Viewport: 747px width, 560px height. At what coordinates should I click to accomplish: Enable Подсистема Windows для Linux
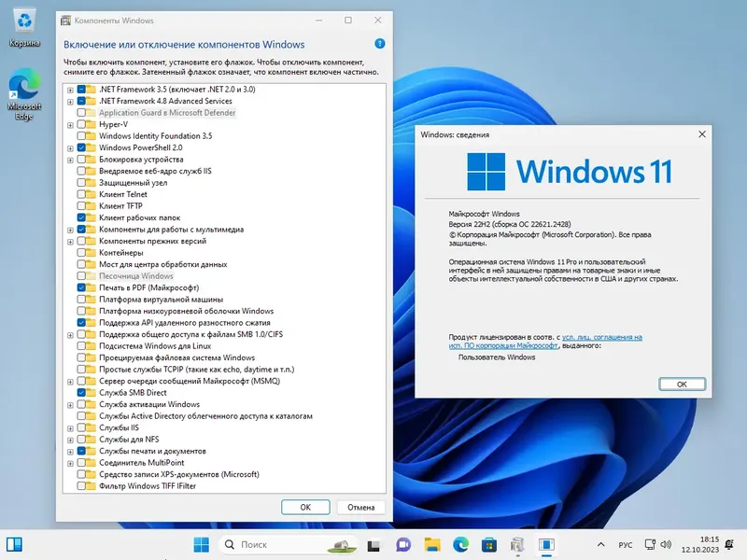coord(82,346)
